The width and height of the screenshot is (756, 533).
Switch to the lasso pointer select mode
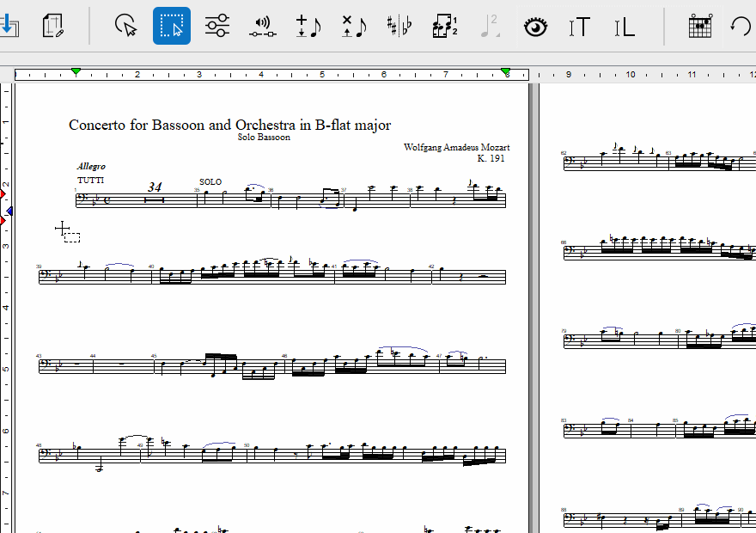point(125,26)
